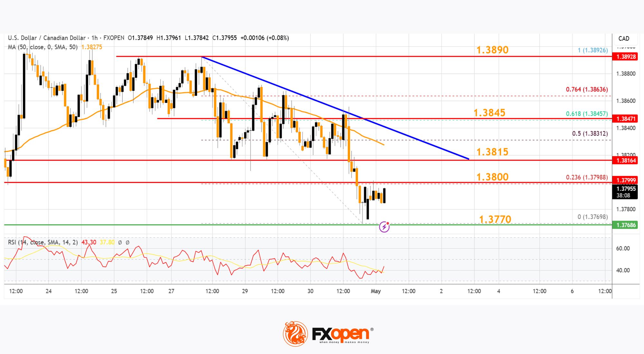Click the 1.38471 red price tag
The height and width of the screenshot is (354, 644).
pyautogui.click(x=626, y=119)
